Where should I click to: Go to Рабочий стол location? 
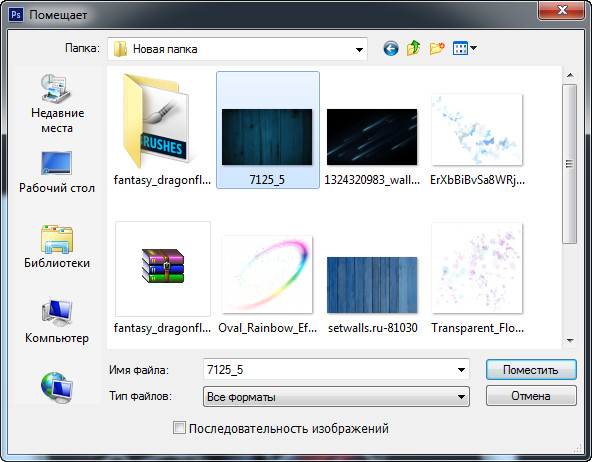pos(57,172)
